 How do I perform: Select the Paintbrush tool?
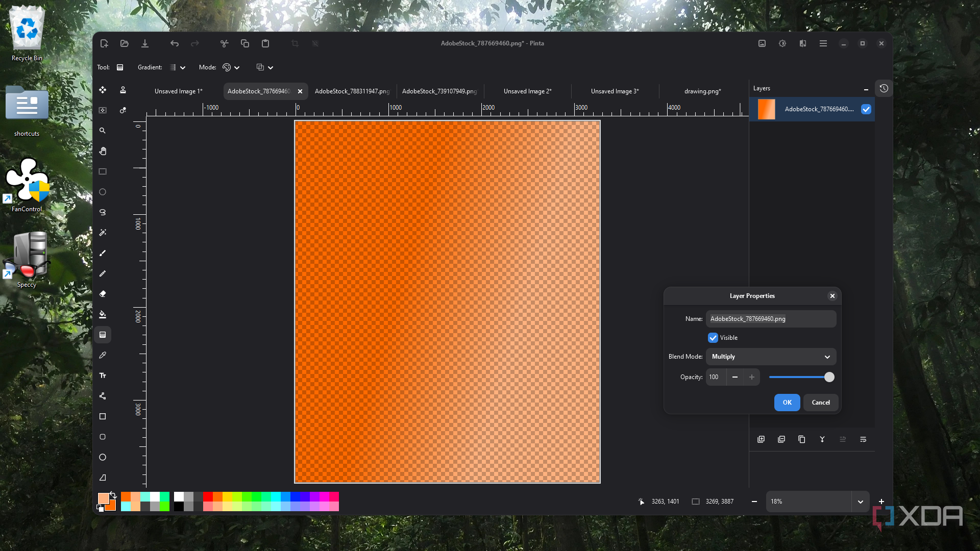coord(103,253)
